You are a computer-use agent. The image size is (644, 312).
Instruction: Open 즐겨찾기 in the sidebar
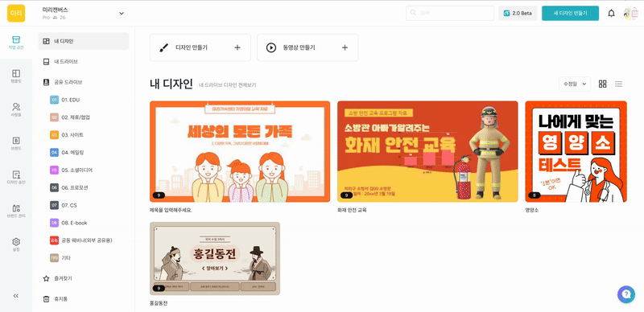(84, 278)
